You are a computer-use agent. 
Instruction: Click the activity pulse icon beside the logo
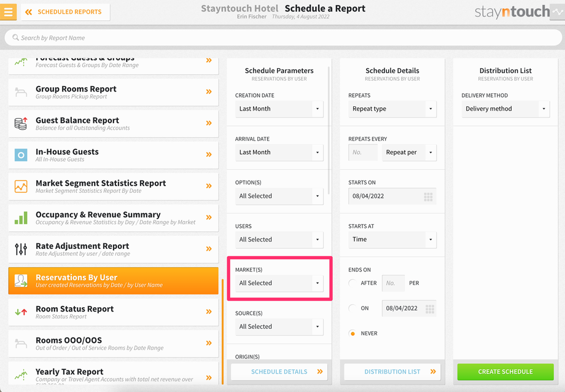(x=558, y=12)
